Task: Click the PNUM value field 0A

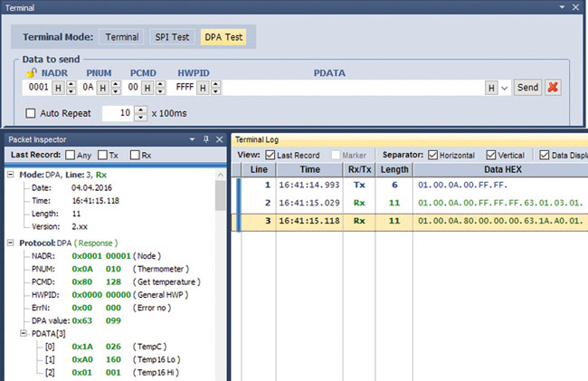Action: [88, 88]
